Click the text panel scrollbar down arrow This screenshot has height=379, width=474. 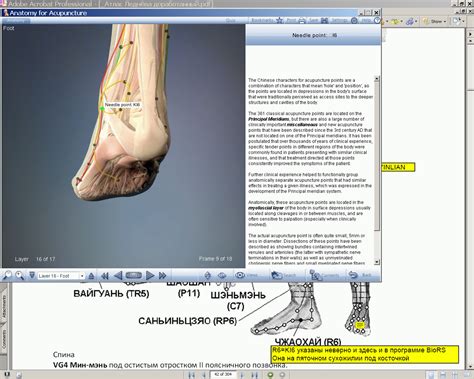(x=377, y=262)
